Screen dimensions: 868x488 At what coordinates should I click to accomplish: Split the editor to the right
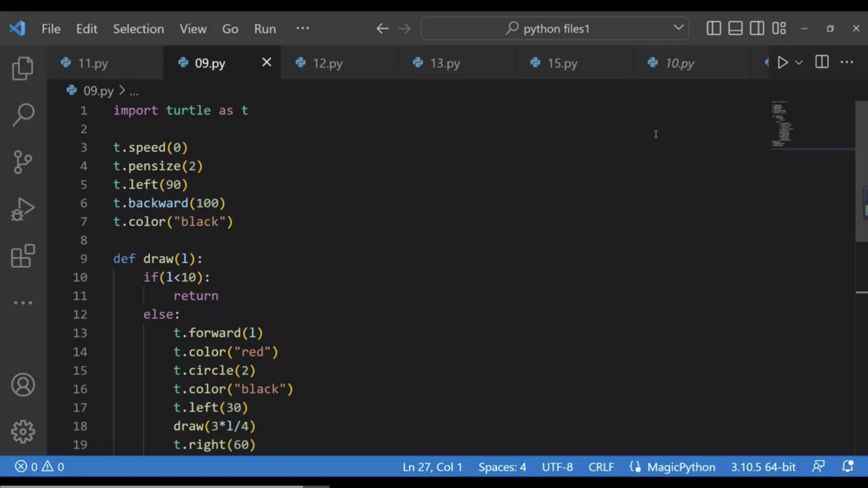(822, 62)
